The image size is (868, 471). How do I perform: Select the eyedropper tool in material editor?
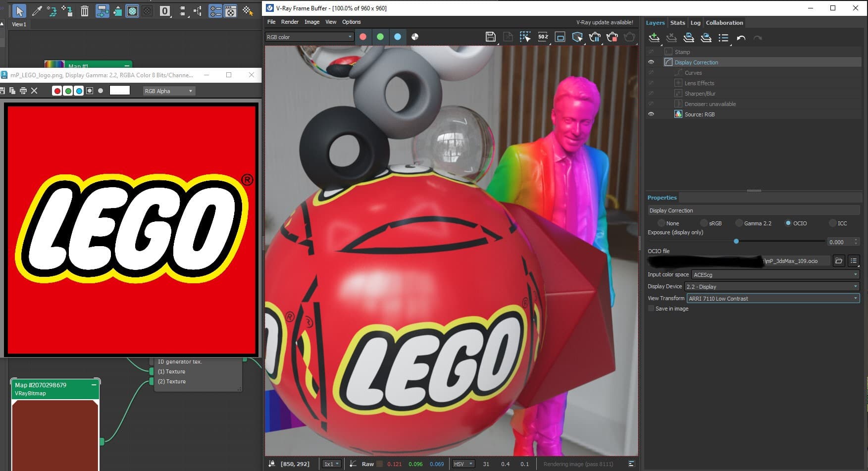[x=37, y=11]
